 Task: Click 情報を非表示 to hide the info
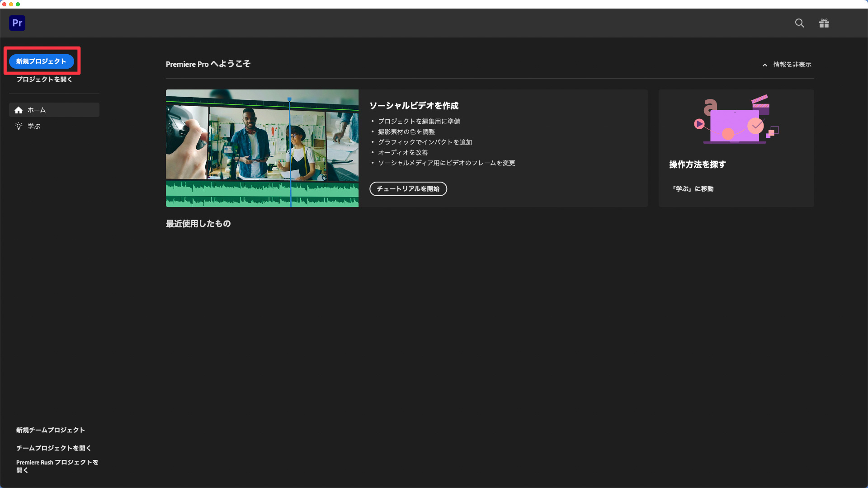792,65
